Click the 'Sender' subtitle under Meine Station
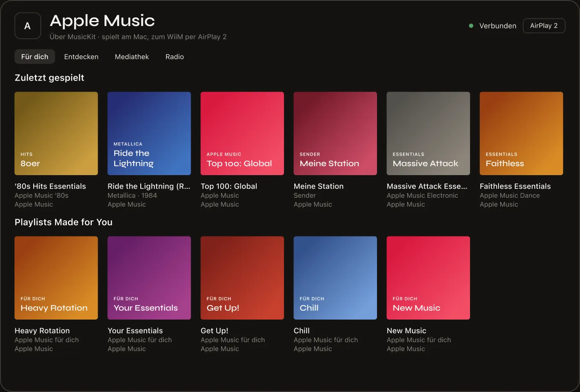Viewport: 580px width, 392px height. click(305, 196)
